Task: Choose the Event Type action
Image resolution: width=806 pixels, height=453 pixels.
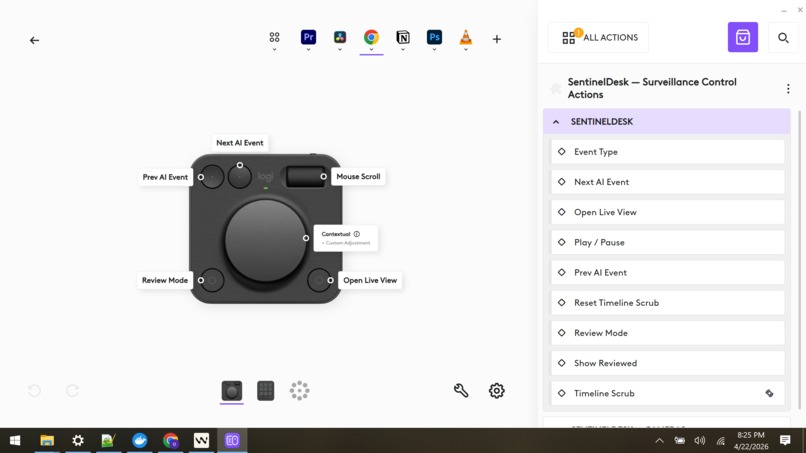Action: (x=667, y=152)
